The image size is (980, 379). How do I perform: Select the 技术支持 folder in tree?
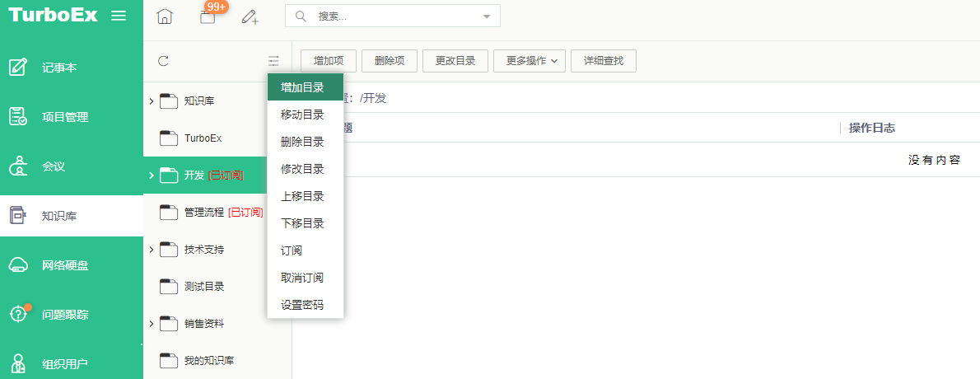(203, 250)
